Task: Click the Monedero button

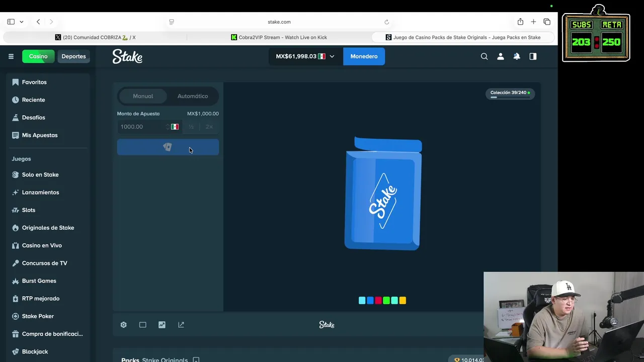Action: coord(364,56)
